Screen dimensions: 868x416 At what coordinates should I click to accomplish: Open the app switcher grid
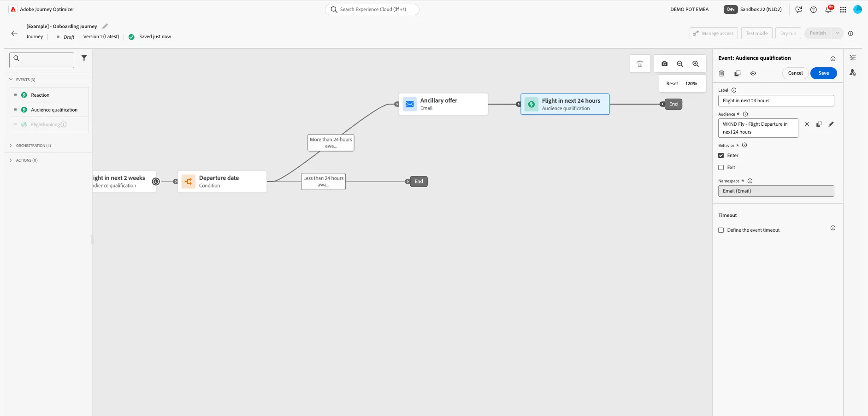pos(843,10)
